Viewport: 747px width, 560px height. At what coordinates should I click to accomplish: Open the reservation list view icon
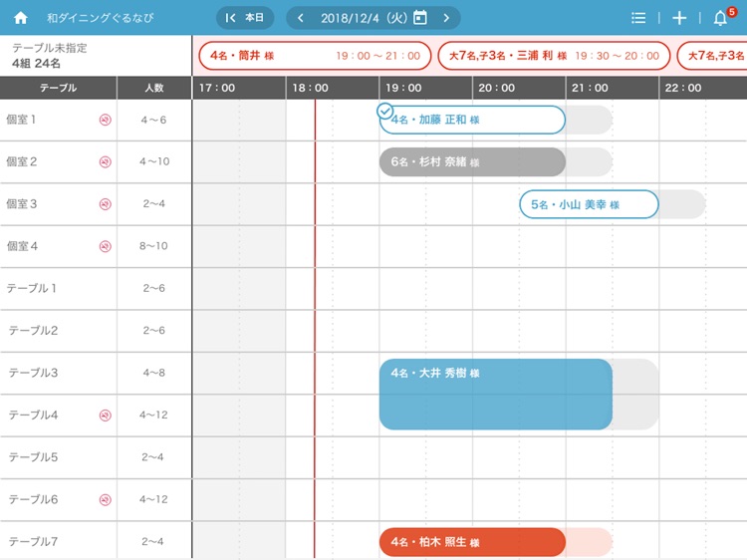(x=638, y=18)
